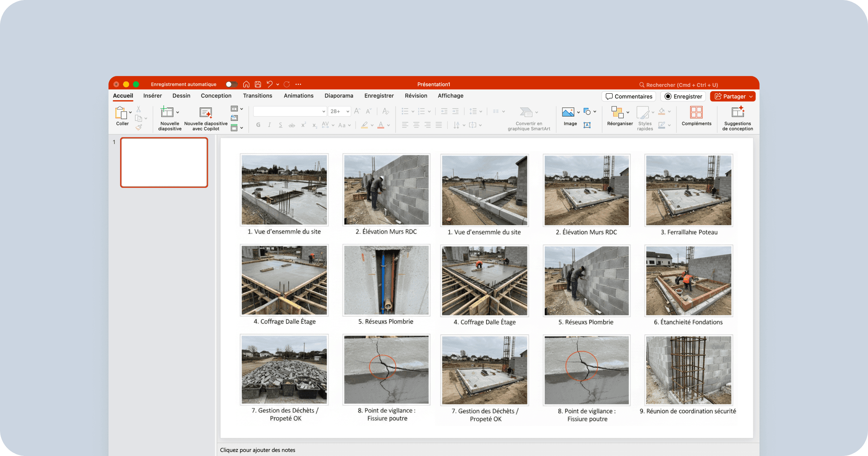
Task: Toggle Enregistrement automatique switch
Action: [231, 84]
